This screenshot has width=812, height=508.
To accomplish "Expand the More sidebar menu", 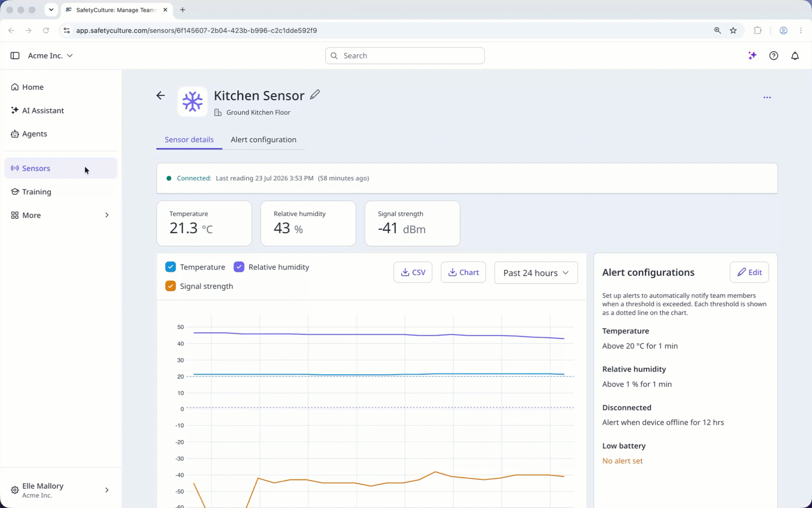I will (x=61, y=215).
